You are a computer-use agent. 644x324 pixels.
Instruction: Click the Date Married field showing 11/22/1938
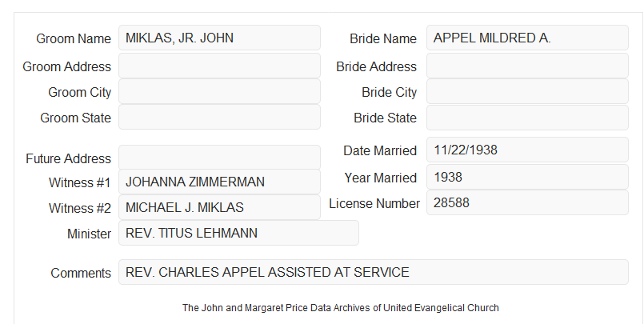point(527,150)
